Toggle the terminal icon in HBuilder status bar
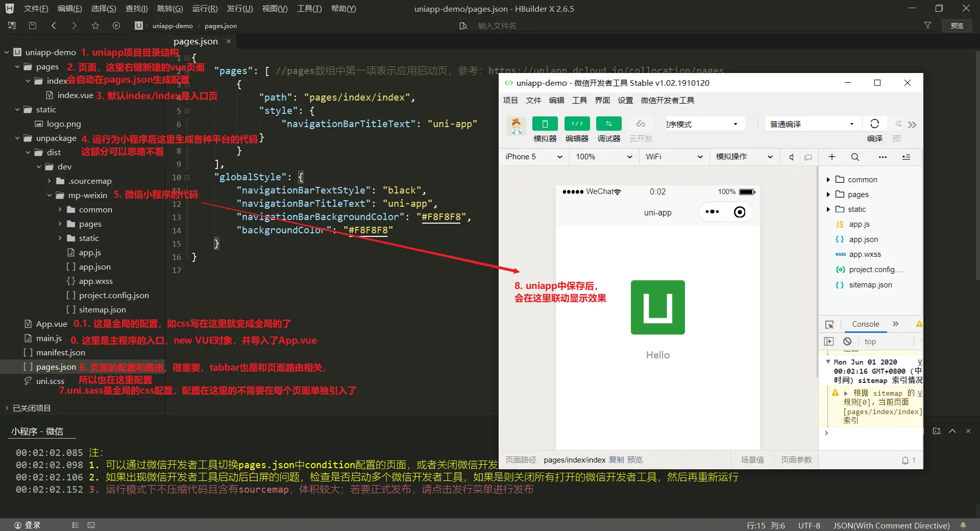980x531 pixels. click(91, 525)
